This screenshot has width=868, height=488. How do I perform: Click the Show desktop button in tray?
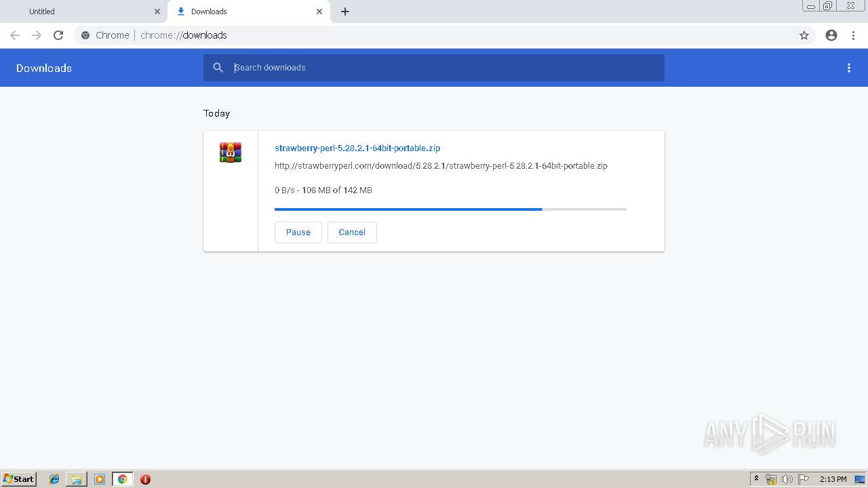click(x=860, y=479)
